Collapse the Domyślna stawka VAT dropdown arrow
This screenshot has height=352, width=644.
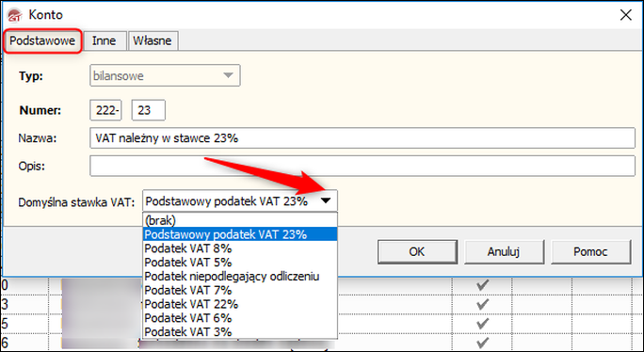tap(326, 200)
